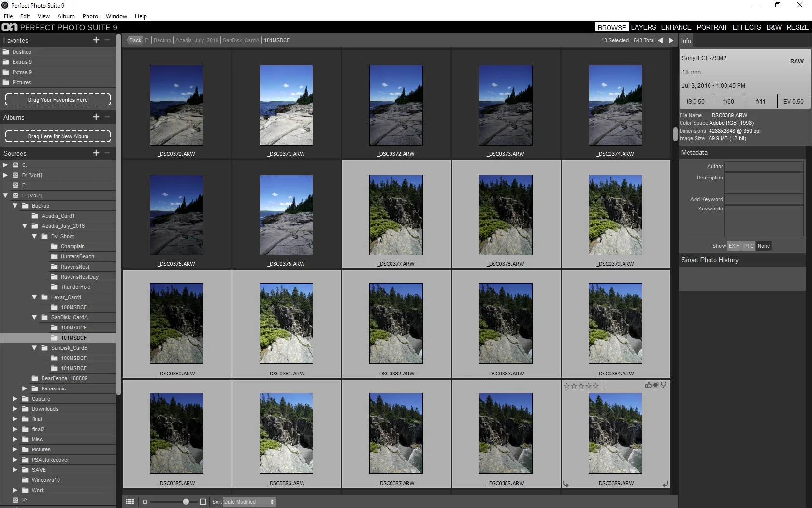Screen dimensions: 812x508
Task: Expand the D: [Vol1] drive
Action: click(x=5, y=175)
